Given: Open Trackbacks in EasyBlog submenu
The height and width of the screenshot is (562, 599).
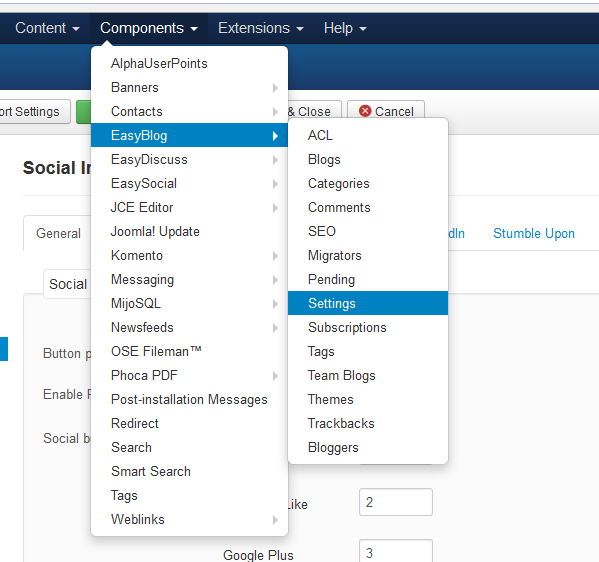Looking at the screenshot, I should click(x=368, y=424).
